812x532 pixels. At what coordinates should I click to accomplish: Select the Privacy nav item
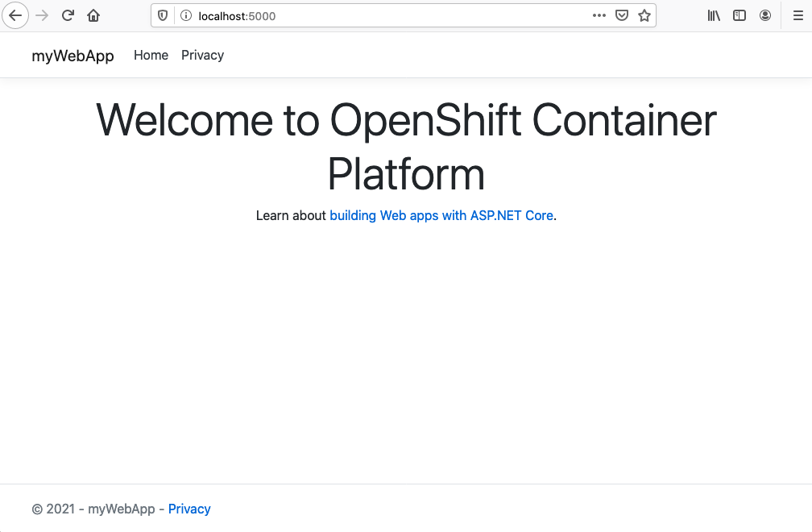[x=202, y=55]
